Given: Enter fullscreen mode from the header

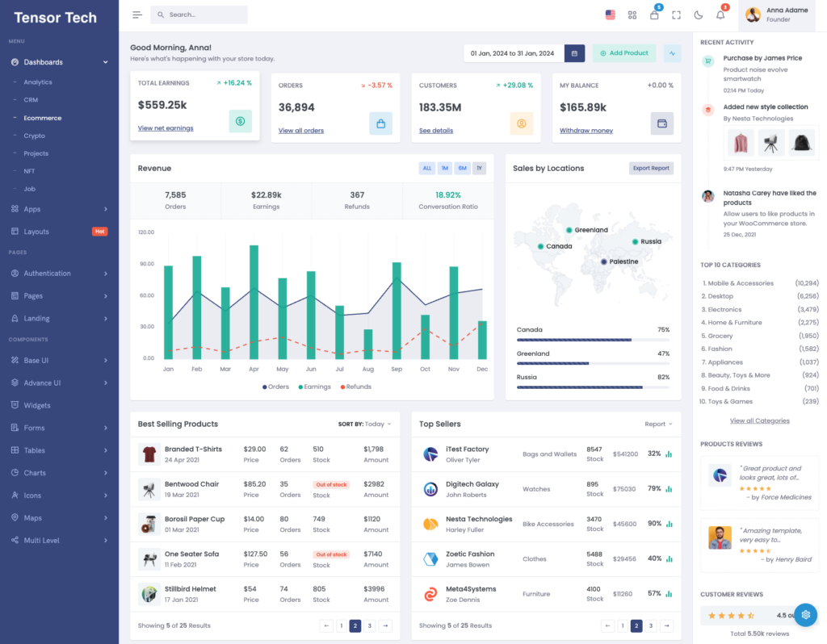Looking at the screenshot, I should click(x=676, y=15).
